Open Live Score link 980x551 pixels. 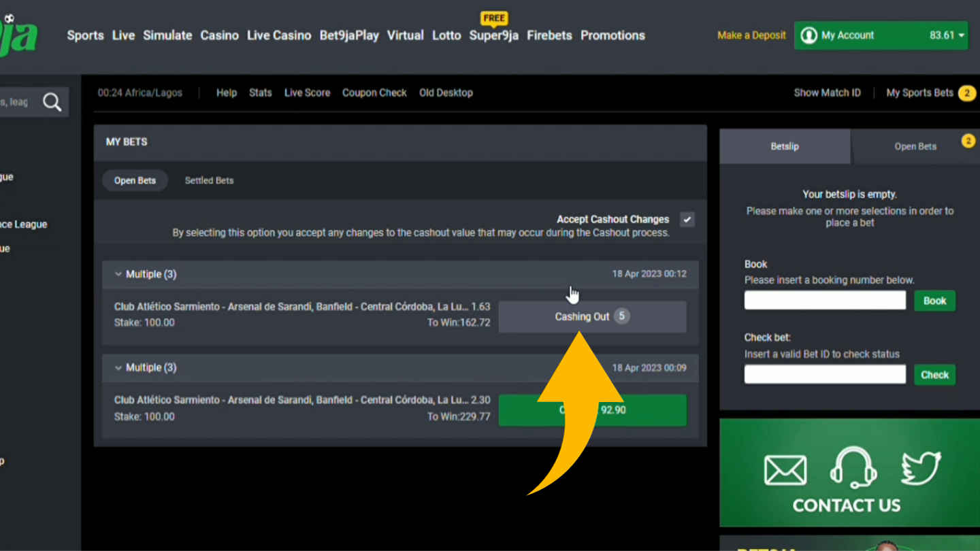[307, 93]
